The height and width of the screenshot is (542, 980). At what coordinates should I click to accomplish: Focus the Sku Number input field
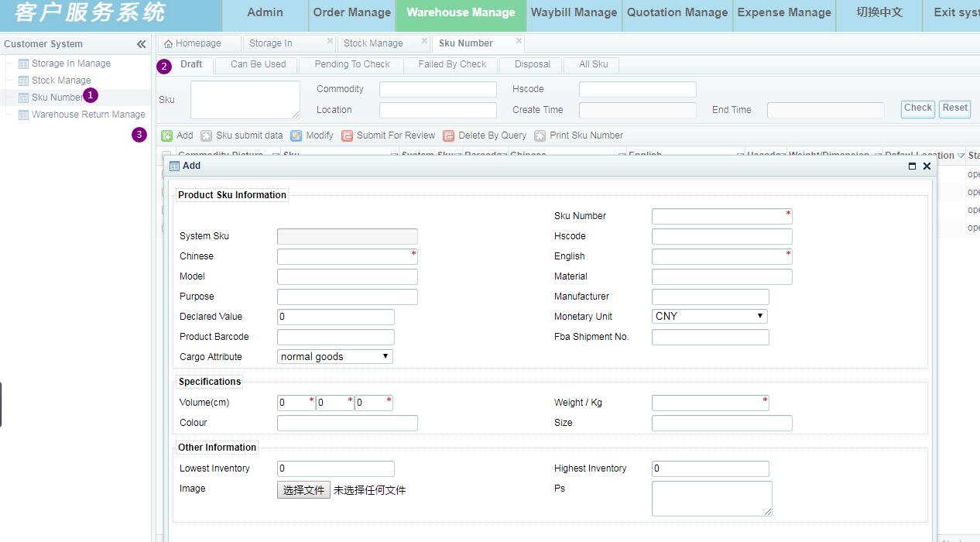click(721, 216)
